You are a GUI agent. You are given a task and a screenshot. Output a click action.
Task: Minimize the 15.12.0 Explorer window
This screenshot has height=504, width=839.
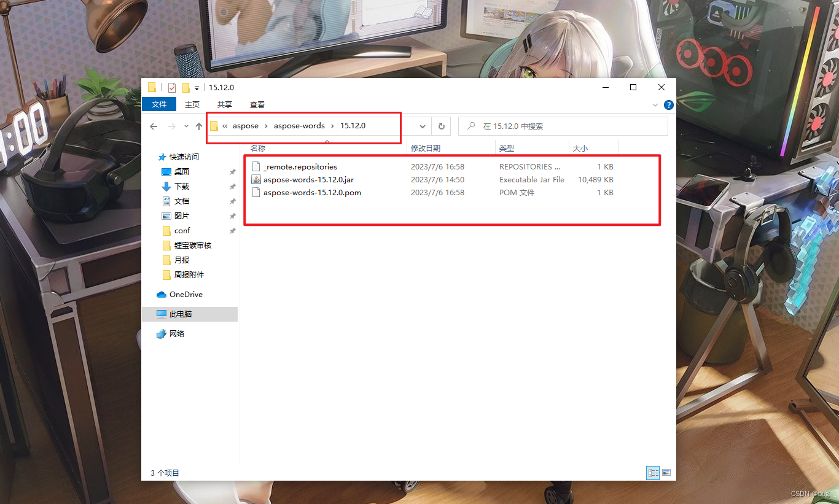point(605,87)
